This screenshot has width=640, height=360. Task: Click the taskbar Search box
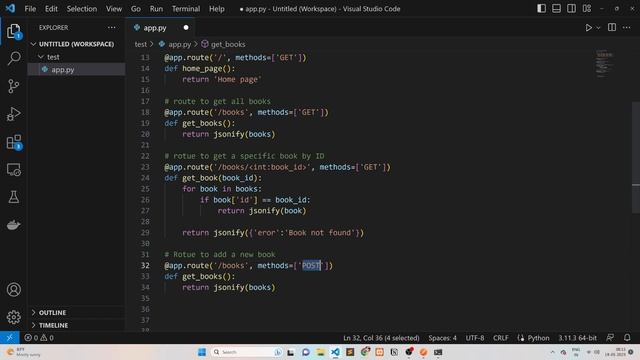pos(247,352)
